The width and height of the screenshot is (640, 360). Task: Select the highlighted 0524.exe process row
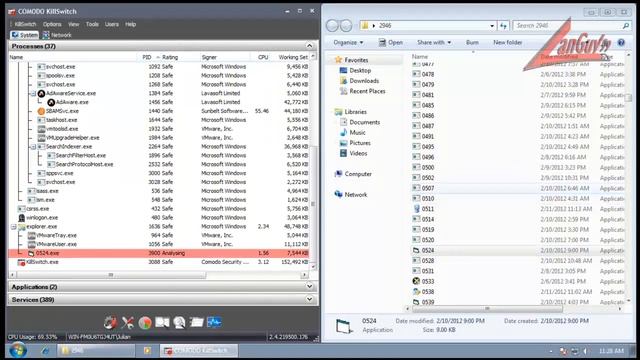pos(158,253)
